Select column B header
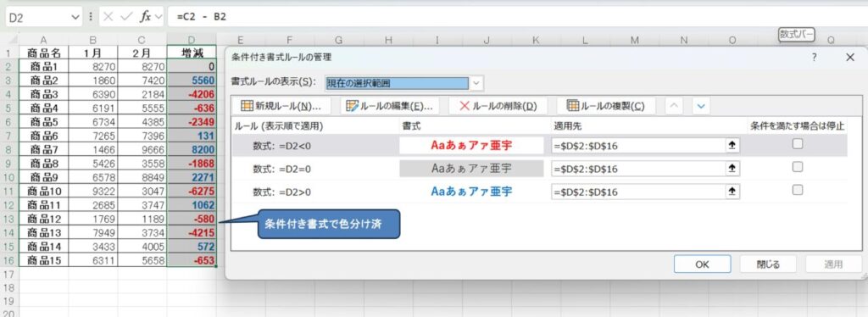This screenshot has width=868, height=317. (x=93, y=39)
